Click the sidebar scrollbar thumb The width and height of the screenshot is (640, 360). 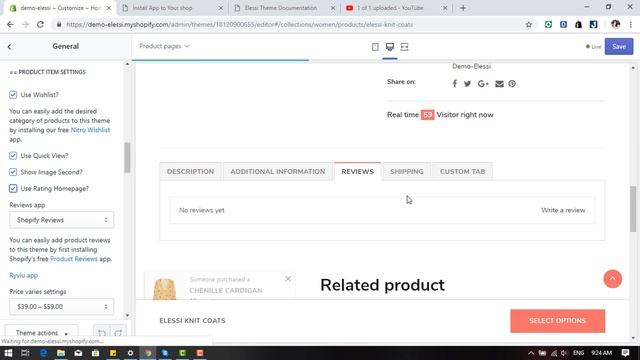coord(127,158)
